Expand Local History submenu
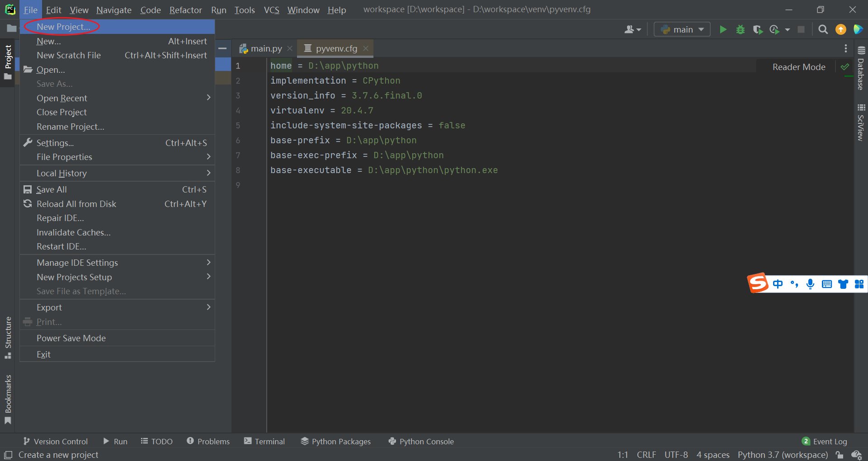The height and width of the screenshot is (461, 868). [x=117, y=173]
